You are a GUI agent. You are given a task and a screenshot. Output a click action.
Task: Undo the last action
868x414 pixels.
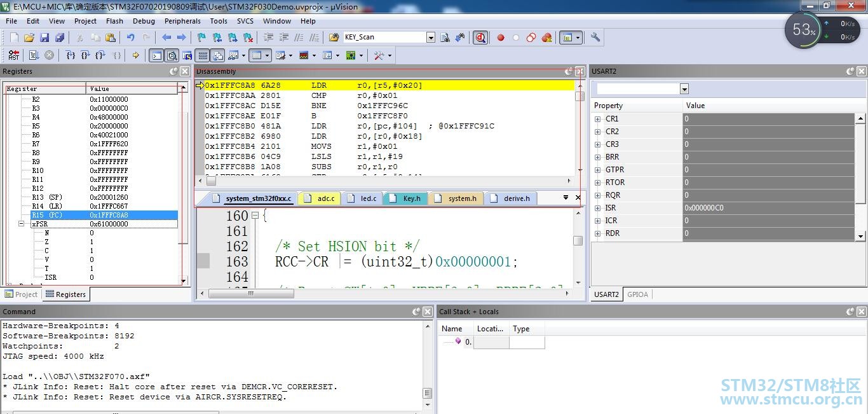click(x=130, y=38)
